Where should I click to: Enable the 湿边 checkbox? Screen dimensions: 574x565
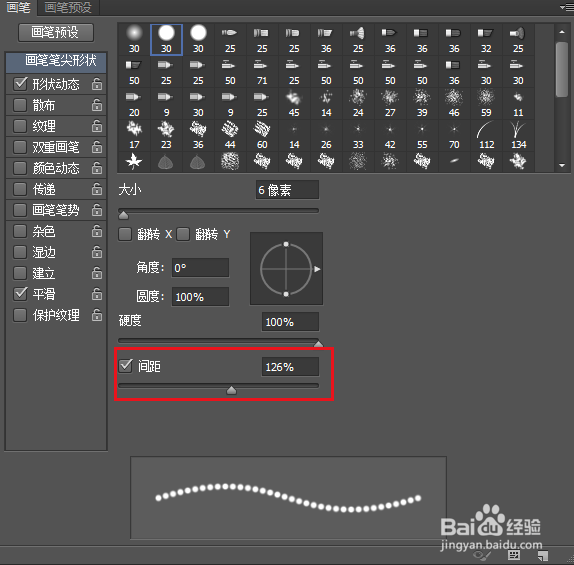pos(20,252)
